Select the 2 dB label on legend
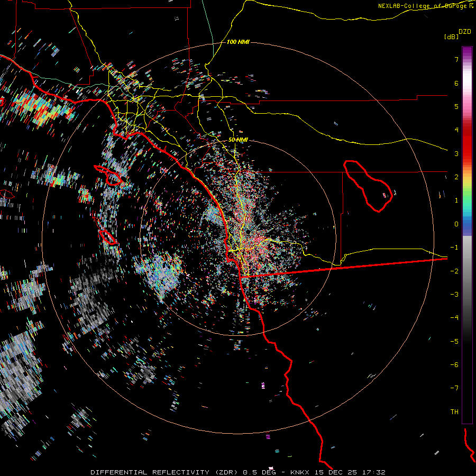The height and width of the screenshot is (476, 476). point(456,177)
